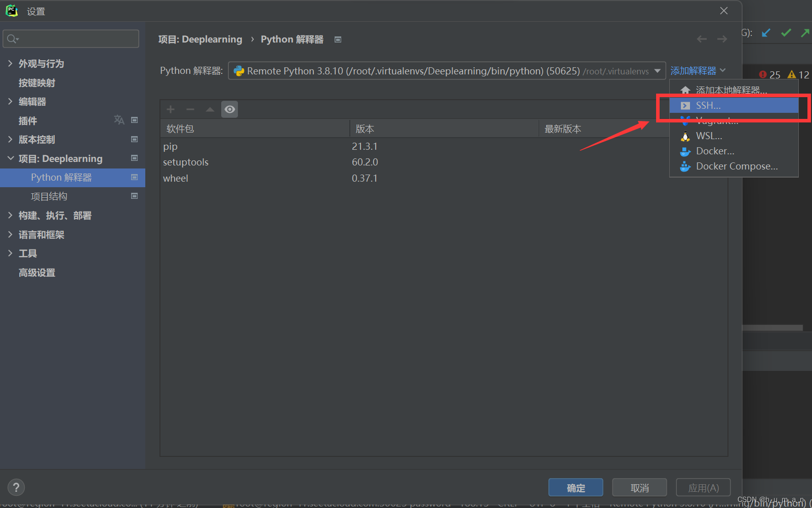The image size is (812, 508).
Task: Click the yellow warning count indicator 12
Action: coord(799,74)
